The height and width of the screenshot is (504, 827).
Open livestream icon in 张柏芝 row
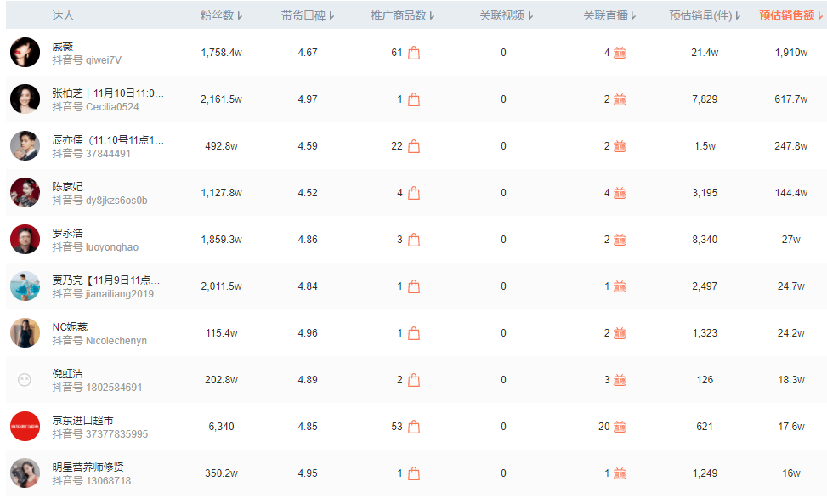pos(620,99)
